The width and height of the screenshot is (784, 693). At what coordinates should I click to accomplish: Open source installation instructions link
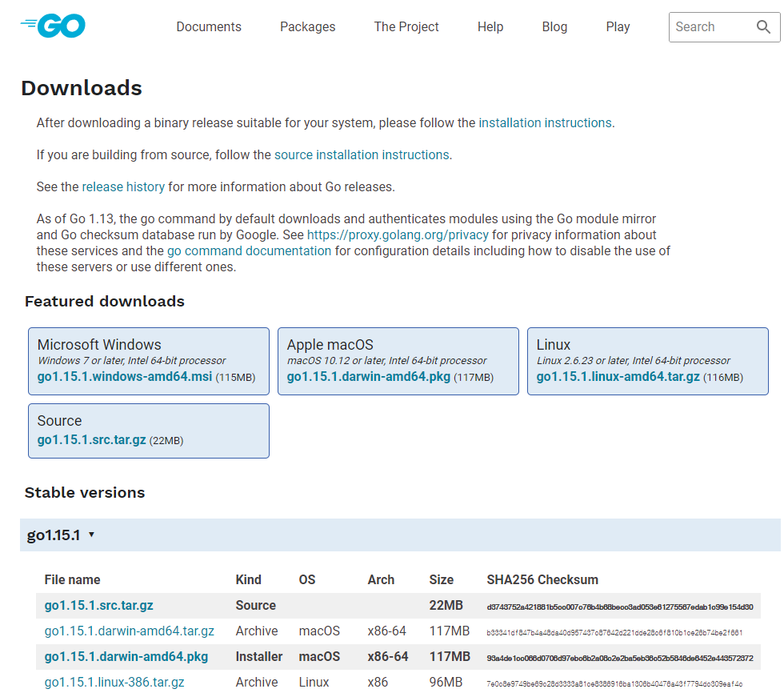tap(362, 155)
